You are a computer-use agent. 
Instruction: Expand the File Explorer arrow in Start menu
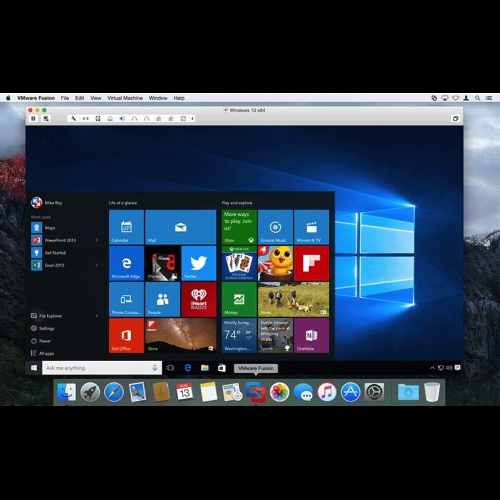click(x=97, y=316)
